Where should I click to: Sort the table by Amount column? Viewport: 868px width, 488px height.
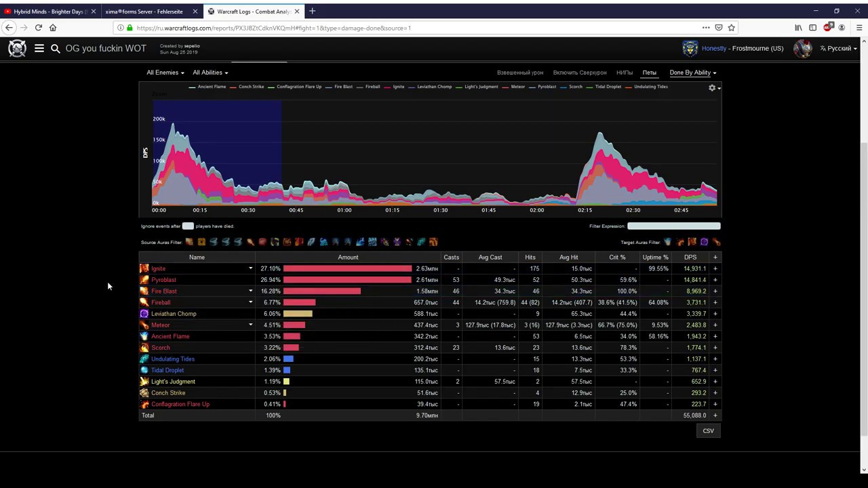click(x=348, y=258)
